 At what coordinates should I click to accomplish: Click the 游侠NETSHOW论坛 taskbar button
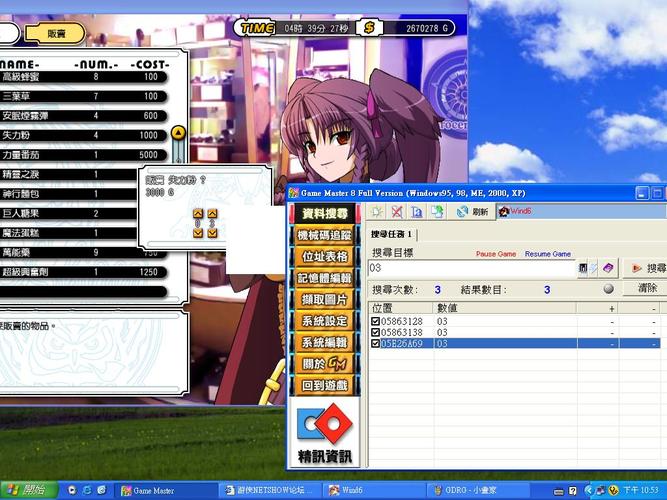270,490
